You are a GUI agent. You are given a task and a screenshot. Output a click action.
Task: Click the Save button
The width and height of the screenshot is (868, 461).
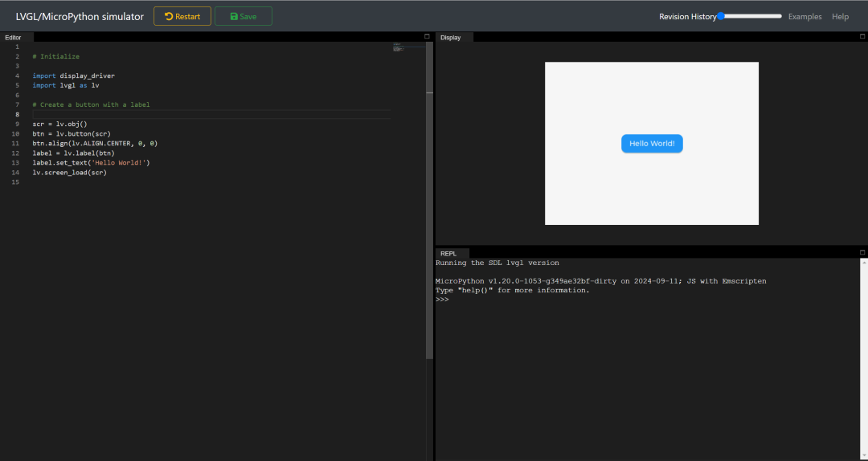tap(243, 16)
